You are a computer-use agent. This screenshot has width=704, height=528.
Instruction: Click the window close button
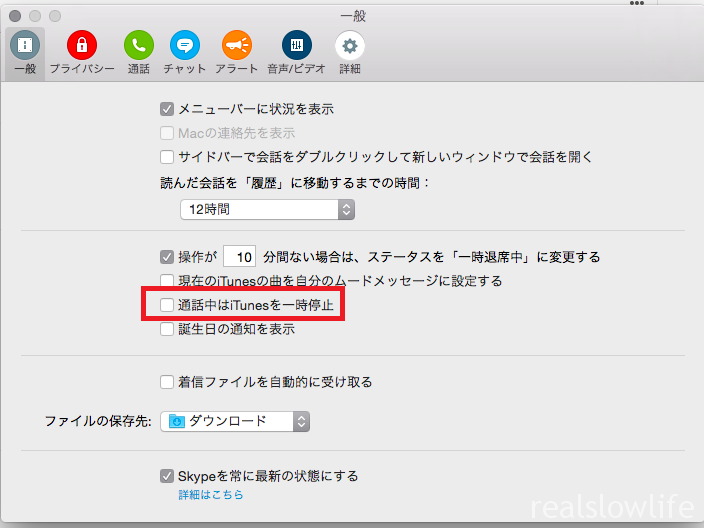pyautogui.click(x=15, y=16)
